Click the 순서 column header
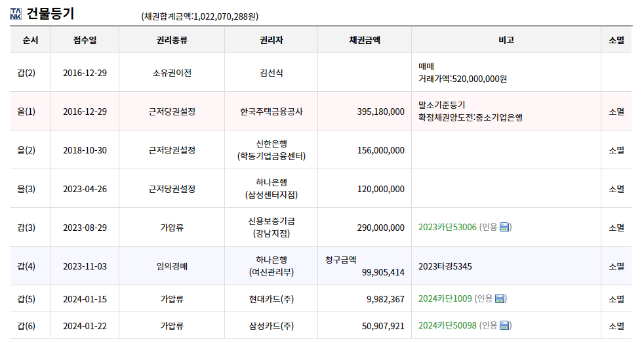 tap(30, 40)
